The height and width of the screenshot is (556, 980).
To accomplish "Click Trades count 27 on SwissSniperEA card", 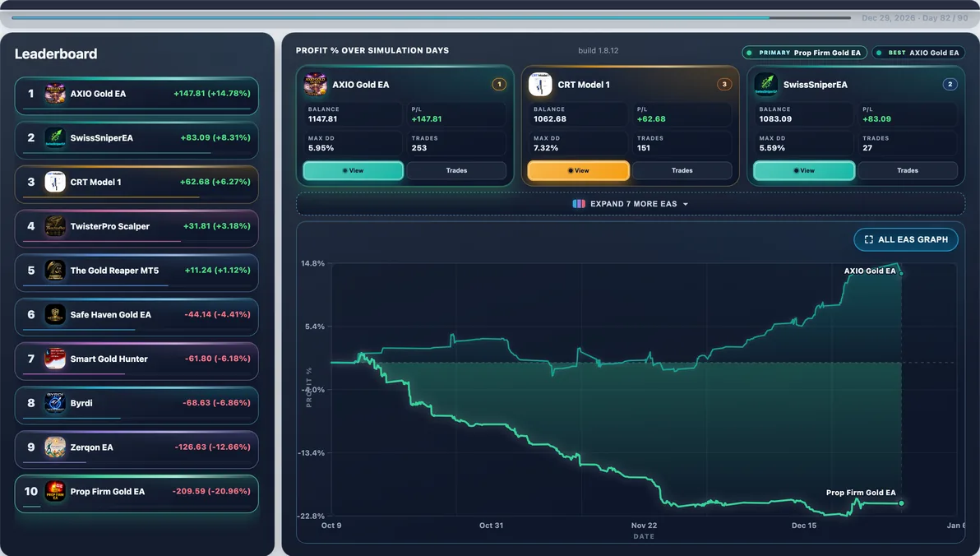I will tap(867, 148).
